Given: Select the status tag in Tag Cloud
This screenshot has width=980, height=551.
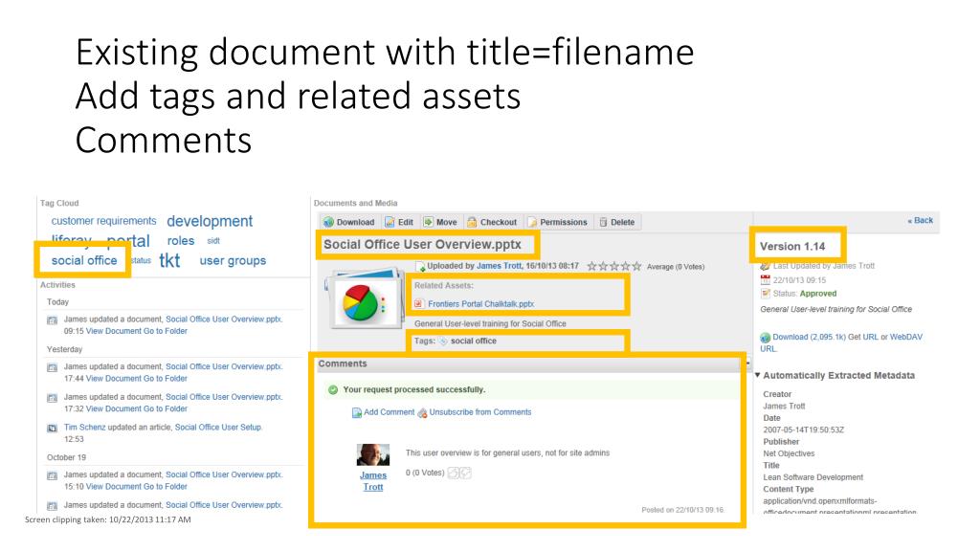Looking at the screenshot, I should click(x=142, y=260).
